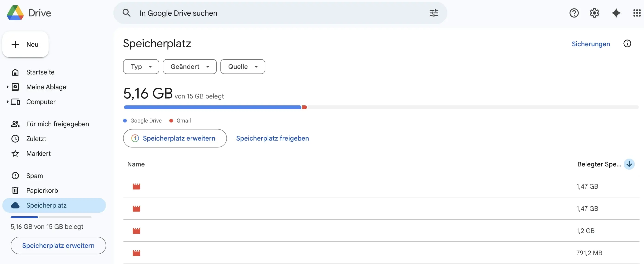This screenshot has width=644, height=264.
Task: Click the Markiert star icon
Action: pos(15,153)
